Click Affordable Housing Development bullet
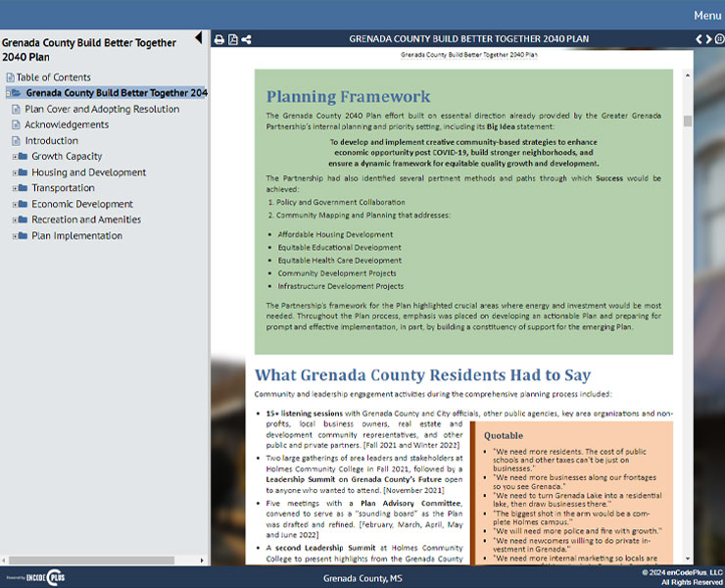This screenshot has width=725, height=588. tap(335, 234)
